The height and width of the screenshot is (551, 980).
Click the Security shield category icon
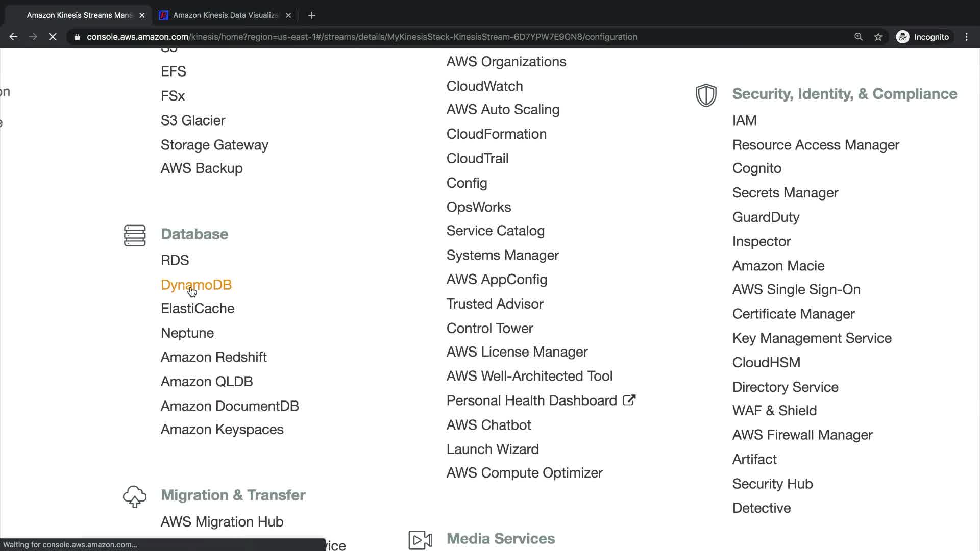pos(706,95)
